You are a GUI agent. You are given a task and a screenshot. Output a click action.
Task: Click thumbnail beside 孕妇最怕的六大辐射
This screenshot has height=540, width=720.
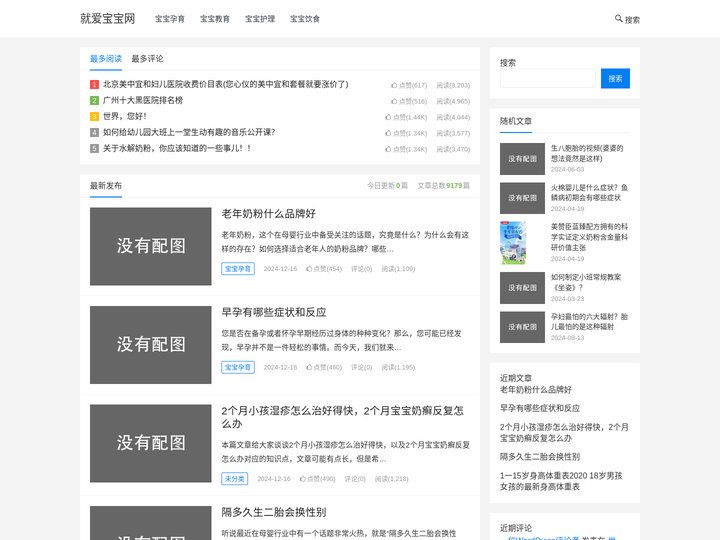(523, 327)
